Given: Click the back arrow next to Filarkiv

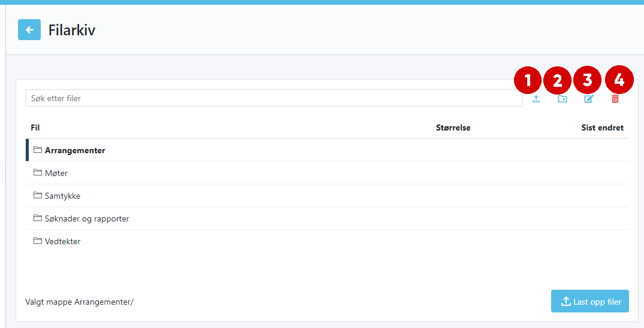Looking at the screenshot, I should (x=29, y=30).
